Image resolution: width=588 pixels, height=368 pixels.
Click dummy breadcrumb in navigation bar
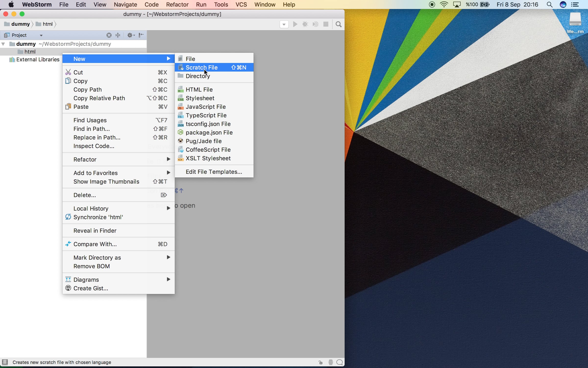pos(17,24)
